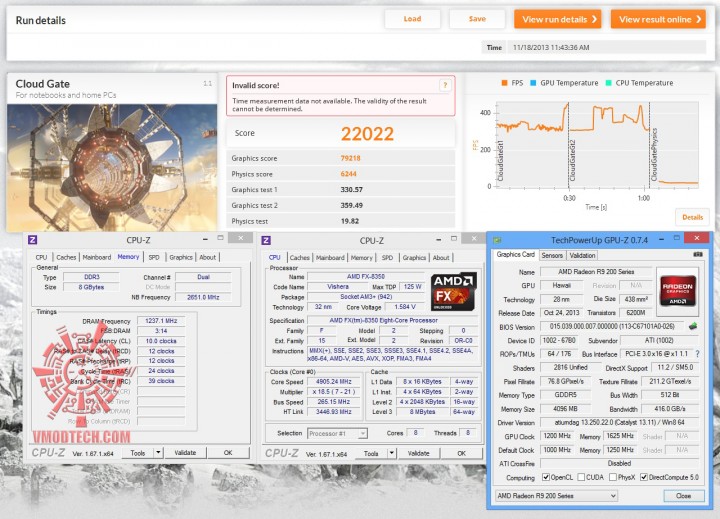Click the Close button in GPU-Z

[x=683, y=496]
